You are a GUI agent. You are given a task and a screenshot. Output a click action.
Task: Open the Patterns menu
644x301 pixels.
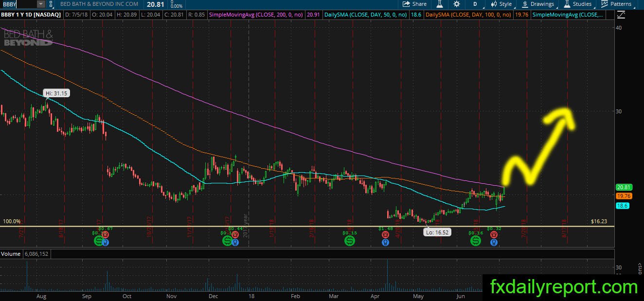click(616, 4)
